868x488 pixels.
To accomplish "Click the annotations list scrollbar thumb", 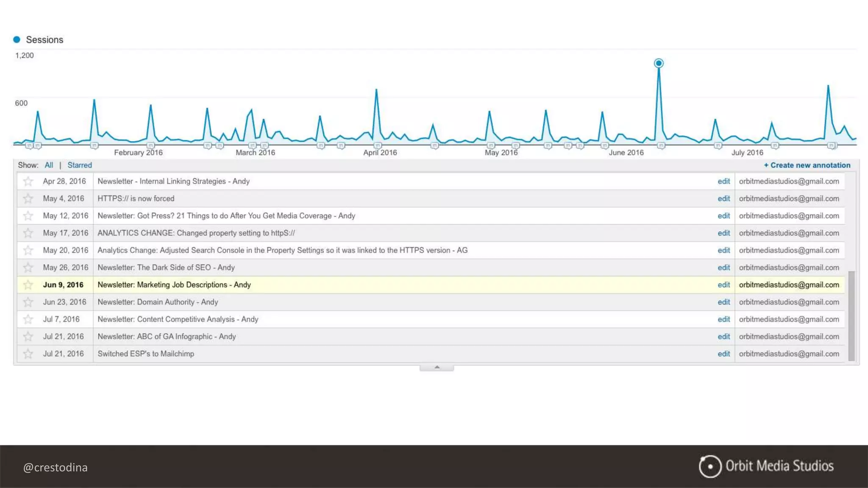I will pyautogui.click(x=851, y=316).
